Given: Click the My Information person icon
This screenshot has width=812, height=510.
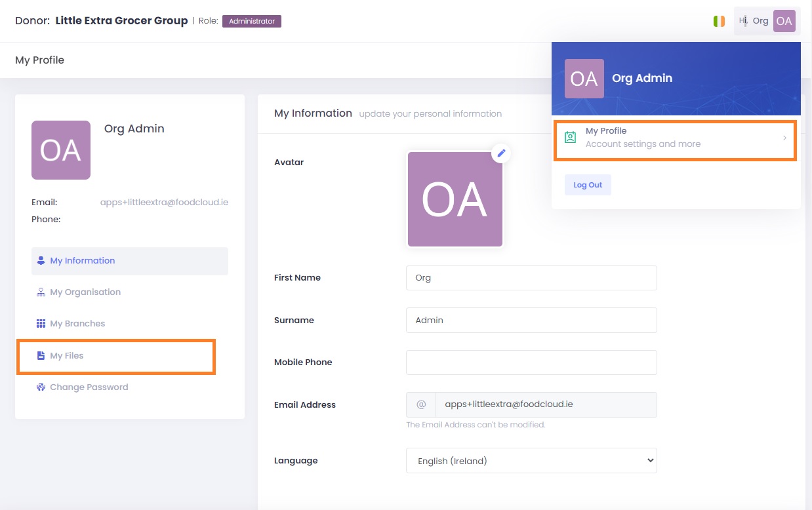Looking at the screenshot, I should pos(41,260).
